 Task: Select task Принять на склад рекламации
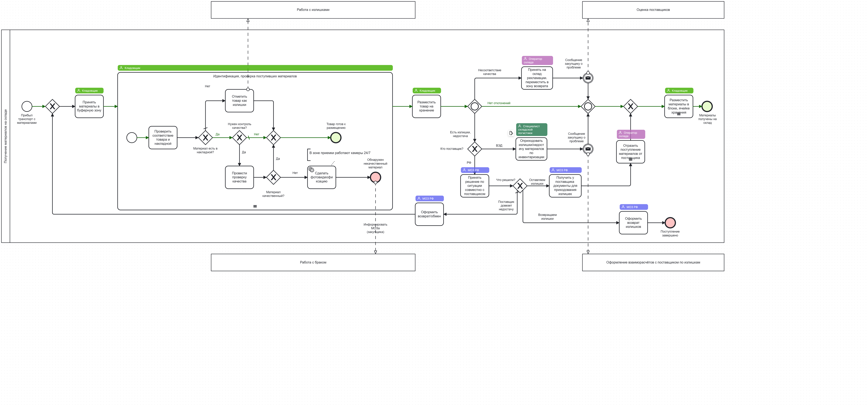pyautogui.click(x=537, y=78)
